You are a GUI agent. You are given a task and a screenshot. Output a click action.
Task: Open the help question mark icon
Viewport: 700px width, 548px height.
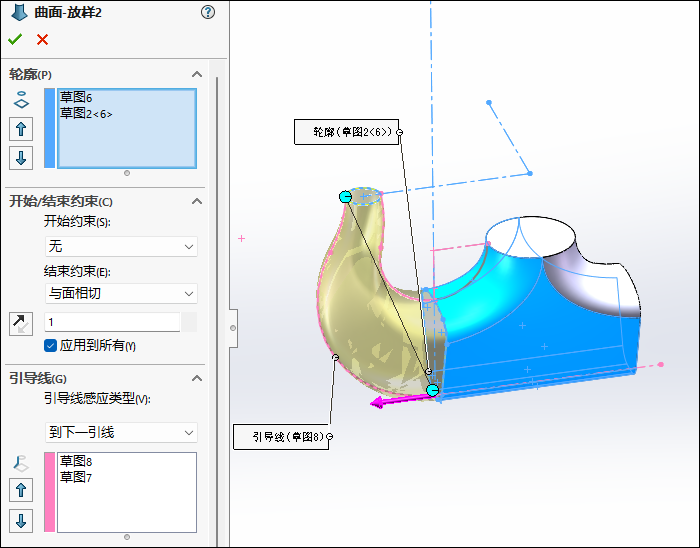tap(208, 12)
